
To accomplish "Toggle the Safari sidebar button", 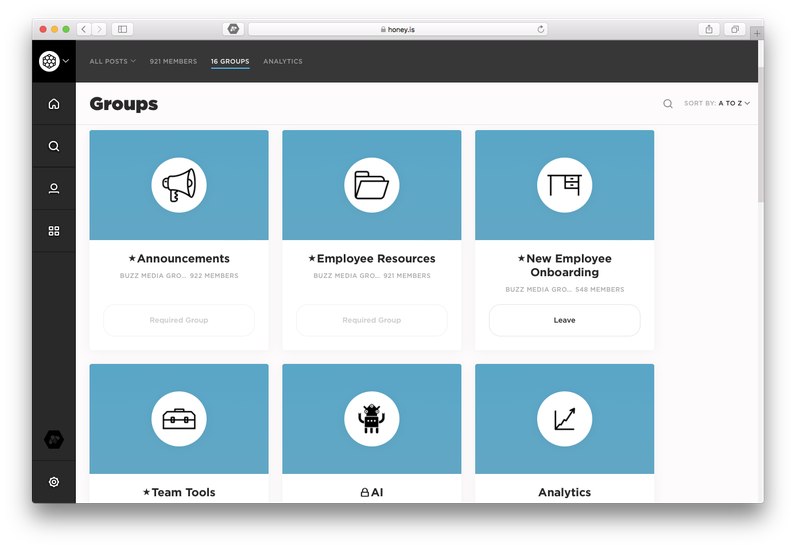I will (x=122, y=29).
